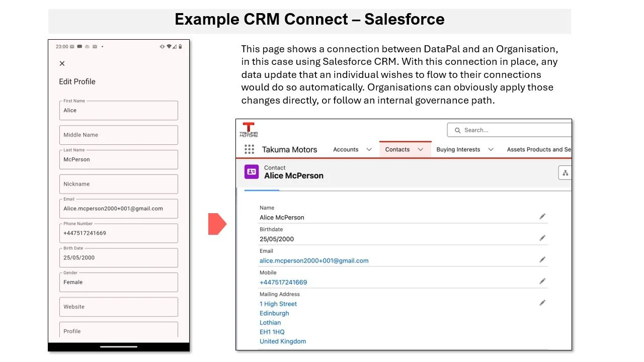Tap the Birth Date field

(119, 257)
